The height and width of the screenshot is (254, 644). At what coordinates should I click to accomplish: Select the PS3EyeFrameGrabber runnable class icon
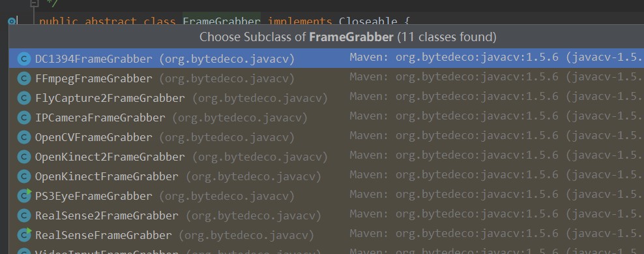coord(24,196)
